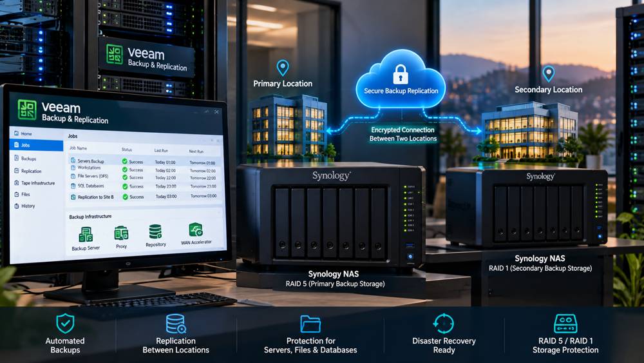Click the padlock icon inside the cloud
The width and height of the screenshot is (644, 363).
[401, 74]
